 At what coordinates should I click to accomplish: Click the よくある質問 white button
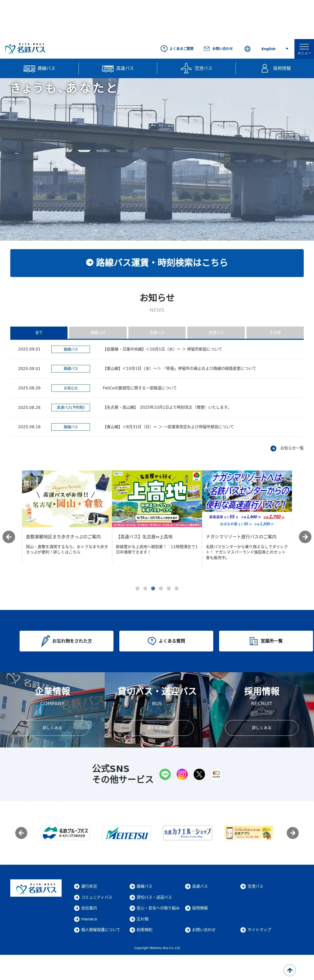click(166, 641)
